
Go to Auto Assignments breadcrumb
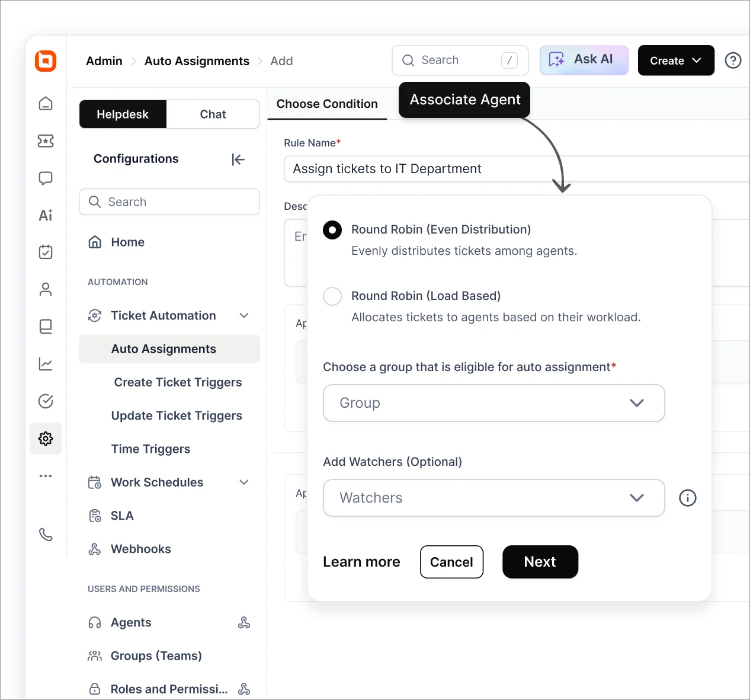tap(197, 61)
